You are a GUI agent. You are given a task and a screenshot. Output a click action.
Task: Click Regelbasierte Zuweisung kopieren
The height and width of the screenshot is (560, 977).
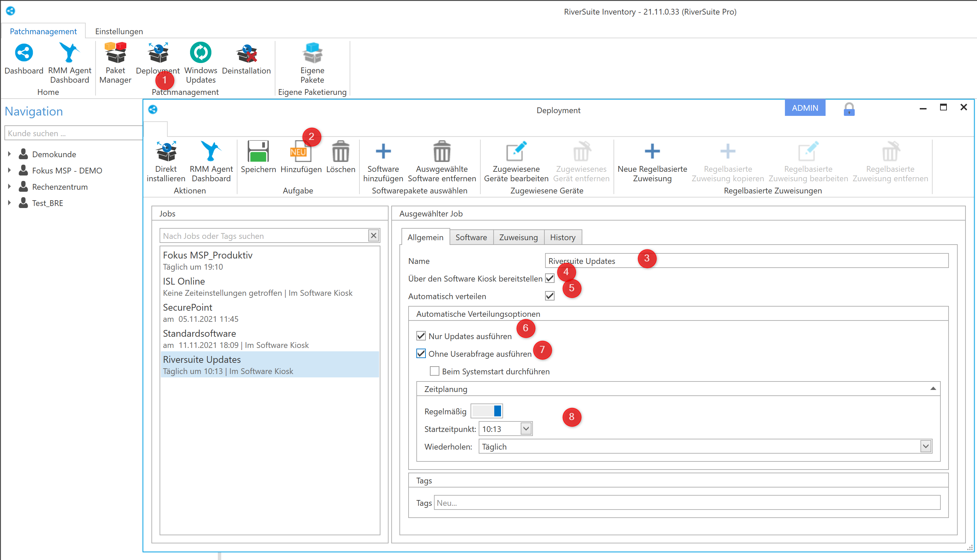[728, 162]
